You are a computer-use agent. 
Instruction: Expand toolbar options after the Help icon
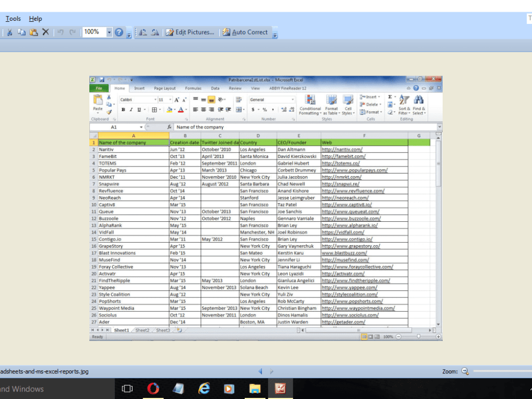click(129, 34)
